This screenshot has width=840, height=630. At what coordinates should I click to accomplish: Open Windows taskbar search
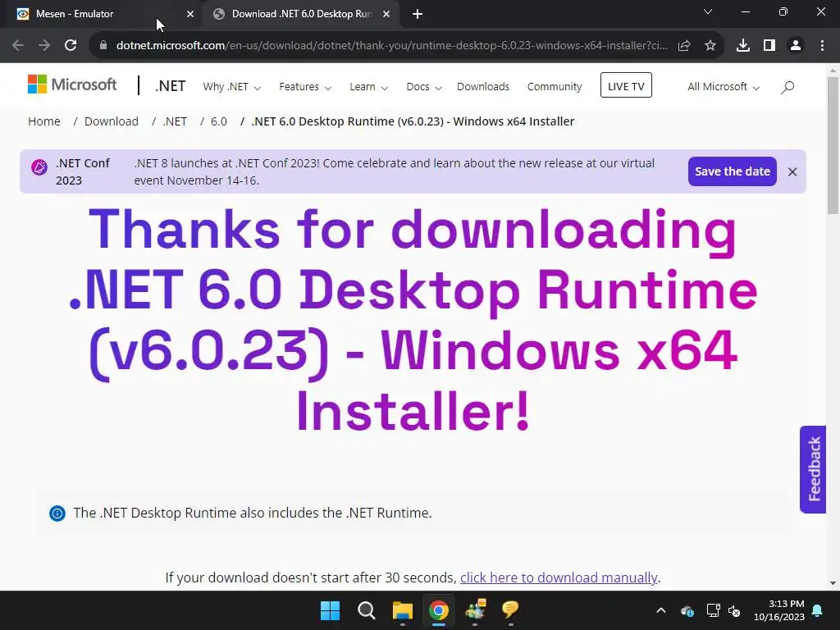point(367,610)
